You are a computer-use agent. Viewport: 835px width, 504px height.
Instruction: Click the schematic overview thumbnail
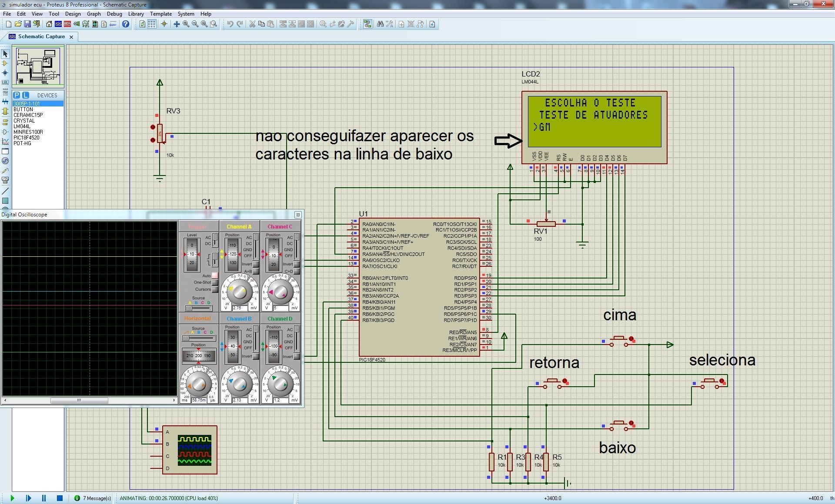(x=38, y=66)
